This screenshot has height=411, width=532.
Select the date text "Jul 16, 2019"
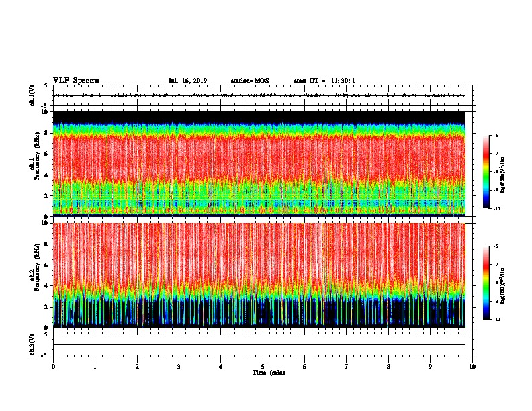187,81
